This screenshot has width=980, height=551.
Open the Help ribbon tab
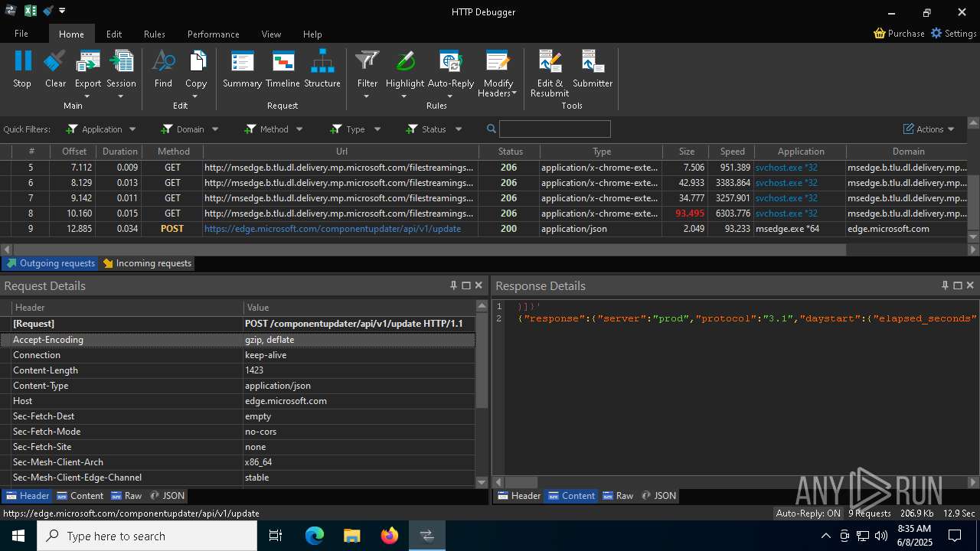(312, 34)
